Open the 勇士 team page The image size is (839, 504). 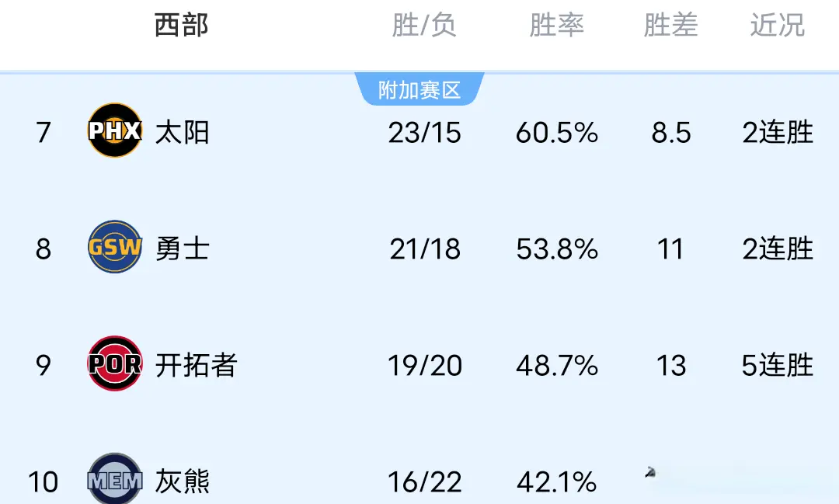tap(183, 249)
